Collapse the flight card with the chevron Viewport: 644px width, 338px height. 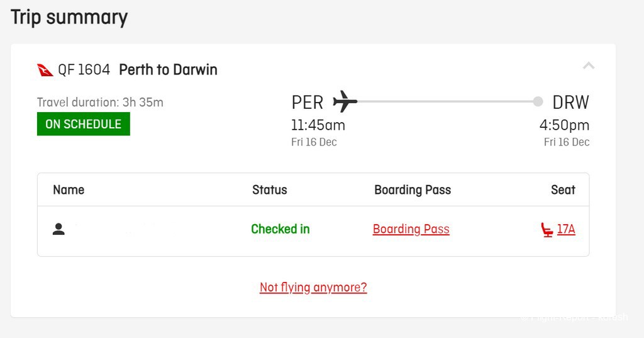(589, 66)
